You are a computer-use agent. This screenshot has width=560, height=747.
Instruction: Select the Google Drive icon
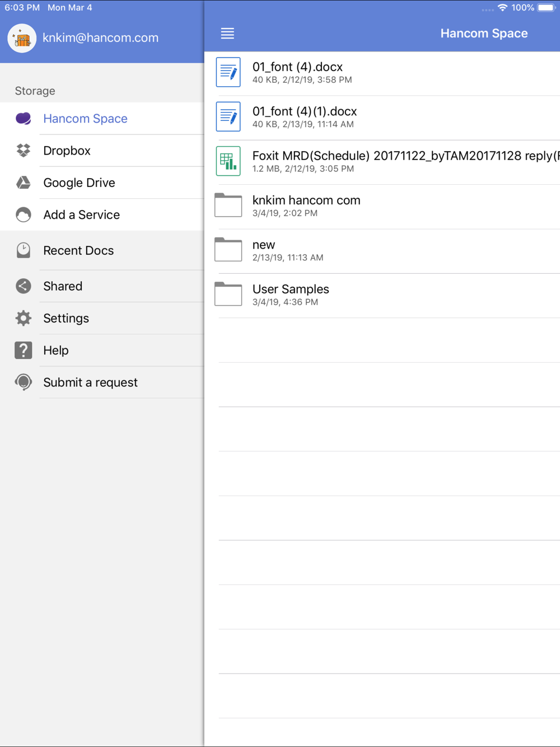(x=24, y=183)
